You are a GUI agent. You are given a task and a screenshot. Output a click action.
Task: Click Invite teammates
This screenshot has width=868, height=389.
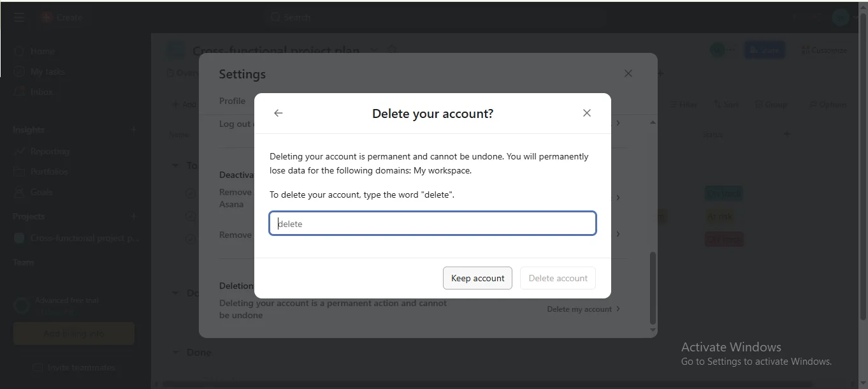click(74, 367)
